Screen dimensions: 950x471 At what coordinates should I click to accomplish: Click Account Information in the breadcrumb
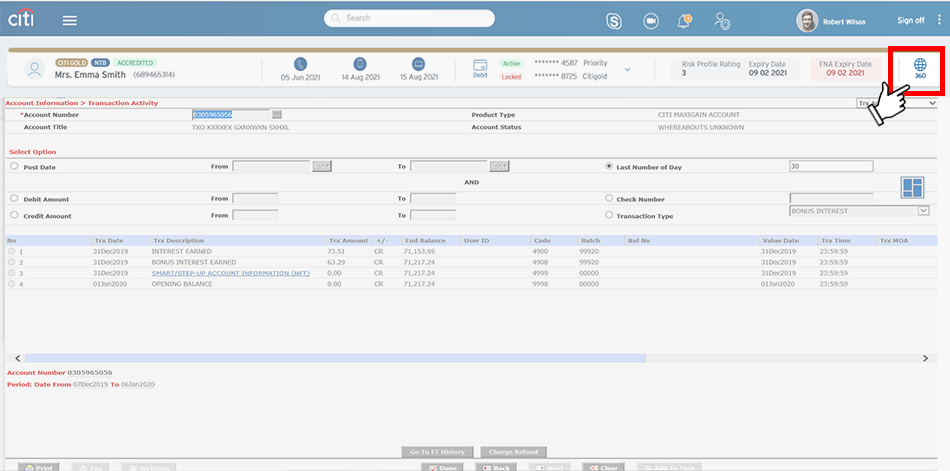coord(42,103)
